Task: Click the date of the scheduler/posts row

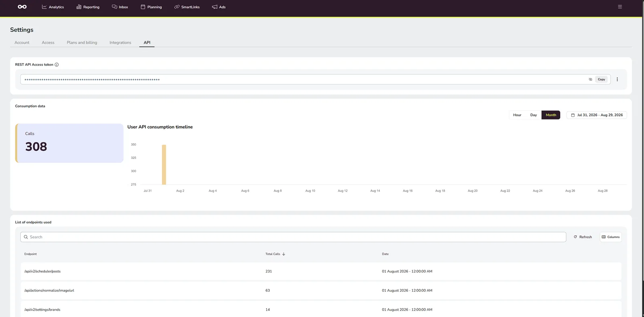Action: point(407,272)
